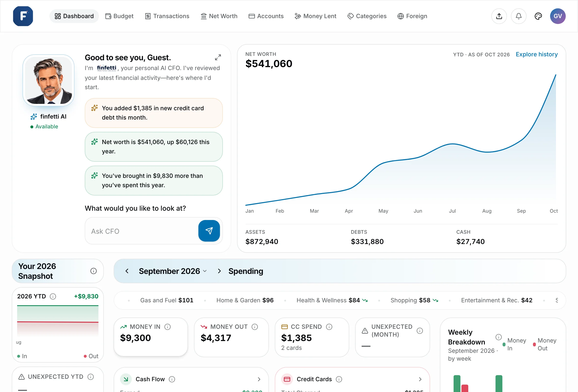The height and width of the screenshot is (392, 578).
Task: Expand the AI CFO panel
Action: tap(218, 58)
